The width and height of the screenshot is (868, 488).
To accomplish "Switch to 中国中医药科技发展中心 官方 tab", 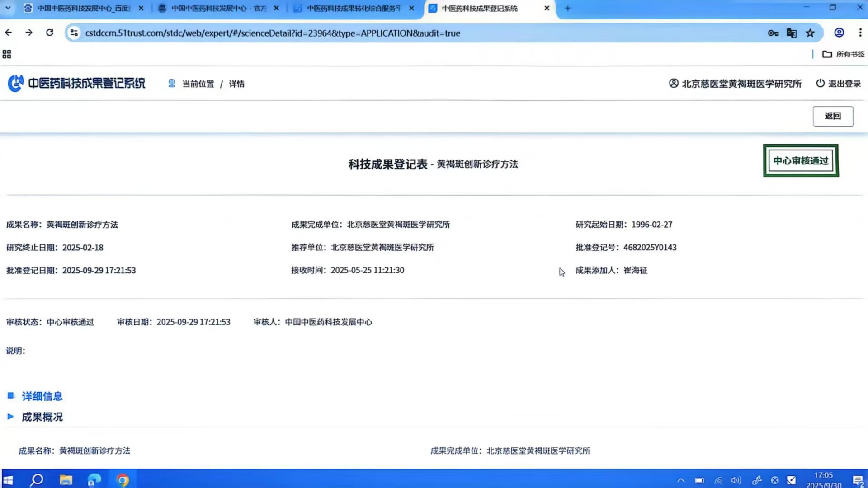I will (x=218, y=8).
